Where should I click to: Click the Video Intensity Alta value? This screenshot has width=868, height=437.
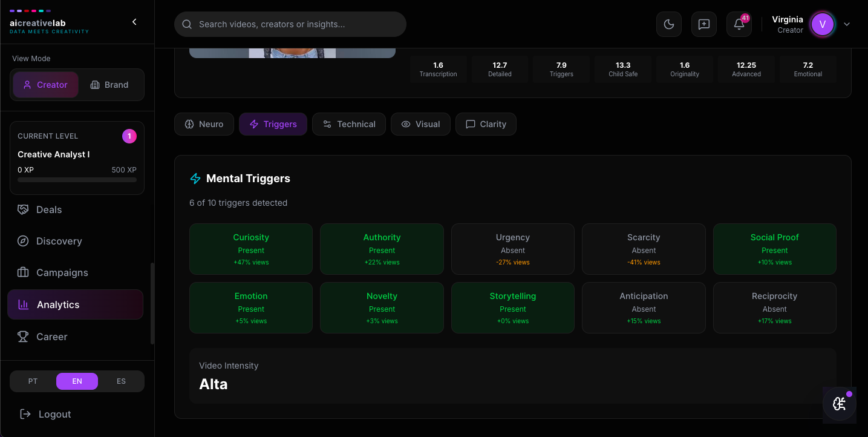click(x=214, y=384)
